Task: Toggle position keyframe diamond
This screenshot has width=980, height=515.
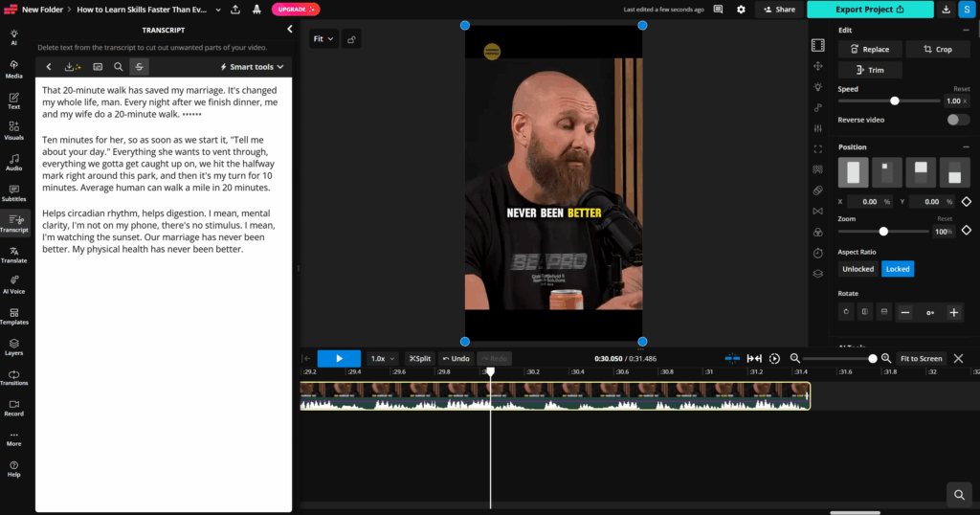Action: pos(967,202)
